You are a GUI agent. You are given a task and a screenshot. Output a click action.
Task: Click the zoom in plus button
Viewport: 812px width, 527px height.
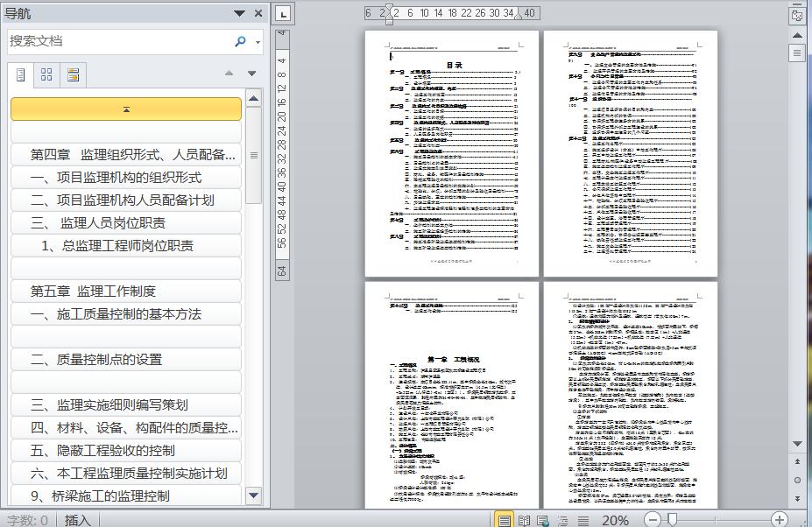(x=780, y=520)
